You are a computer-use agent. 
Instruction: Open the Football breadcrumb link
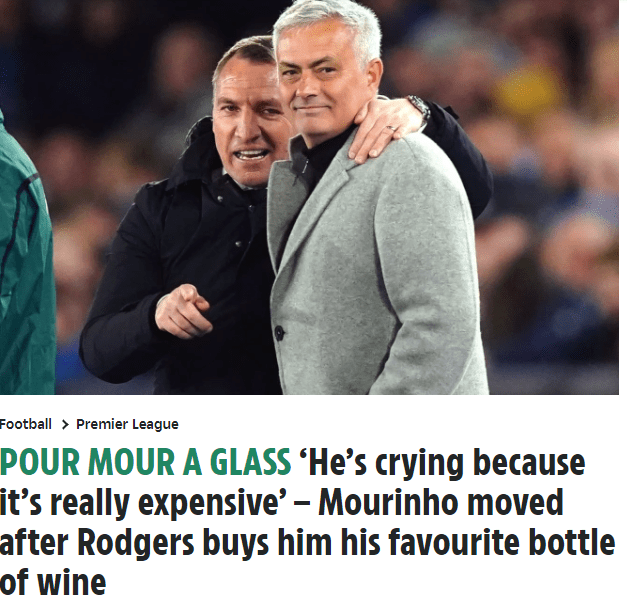(x=26, y=424)
